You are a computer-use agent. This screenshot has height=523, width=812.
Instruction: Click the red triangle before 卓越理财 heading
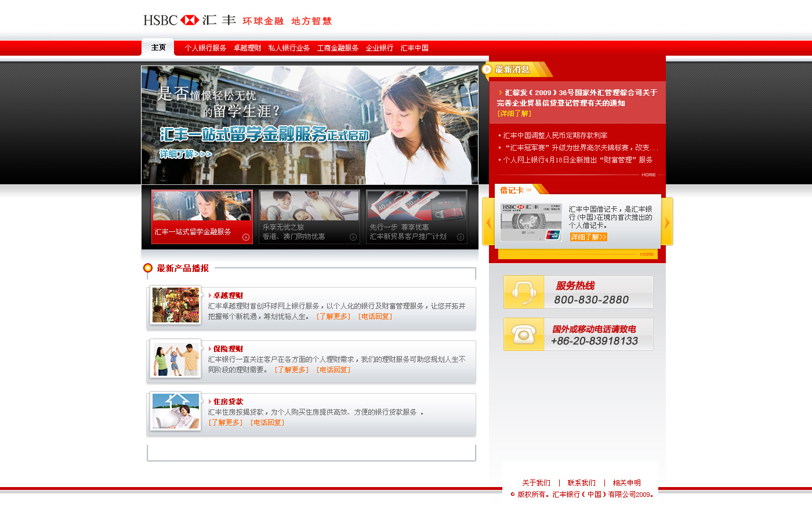[210, 296]
